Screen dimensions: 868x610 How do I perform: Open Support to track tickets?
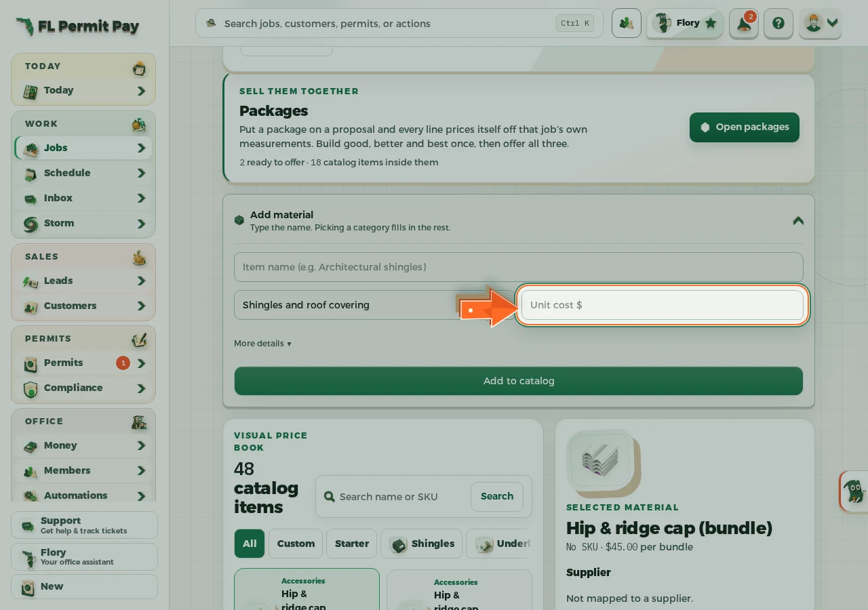click(84, 525)
